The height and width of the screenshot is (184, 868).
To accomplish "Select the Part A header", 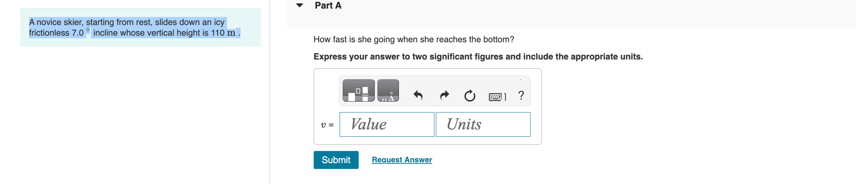I will (327, 5).
